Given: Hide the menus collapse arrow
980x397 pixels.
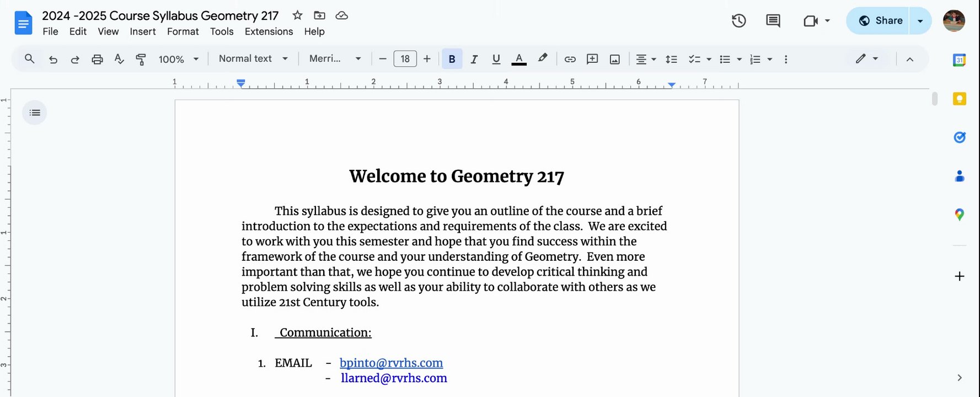Looking at the screenshot, I should pyautogui.click(x=910, y=59).
